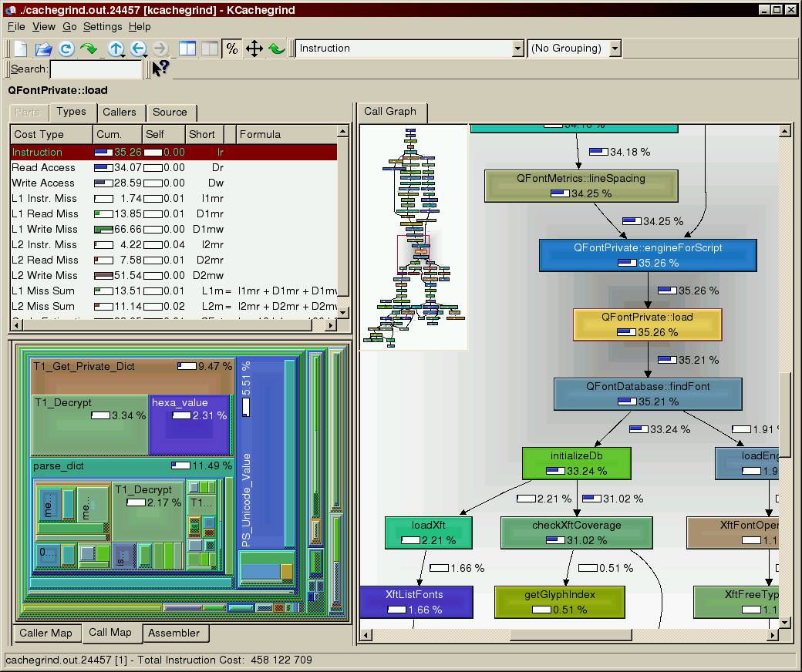Switch to the Assembler tab
Image resolution: width=802 pixels, height=672 pixels.
coord(174,633)
